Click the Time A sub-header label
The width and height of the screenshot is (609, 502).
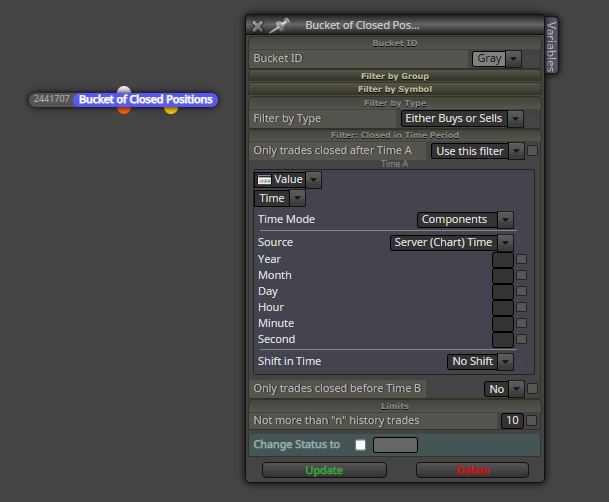click(395, 164)
